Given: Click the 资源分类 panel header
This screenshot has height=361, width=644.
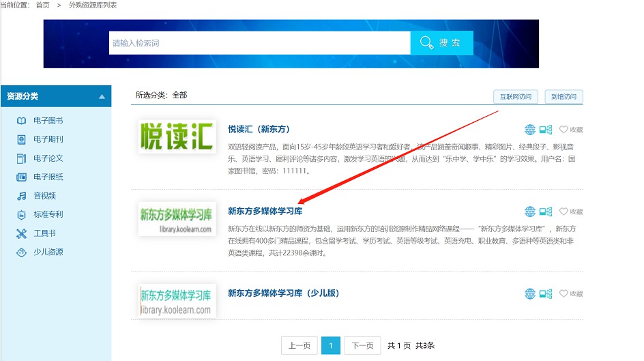Looking at the screenshot, I should click(x=56, y=96).
